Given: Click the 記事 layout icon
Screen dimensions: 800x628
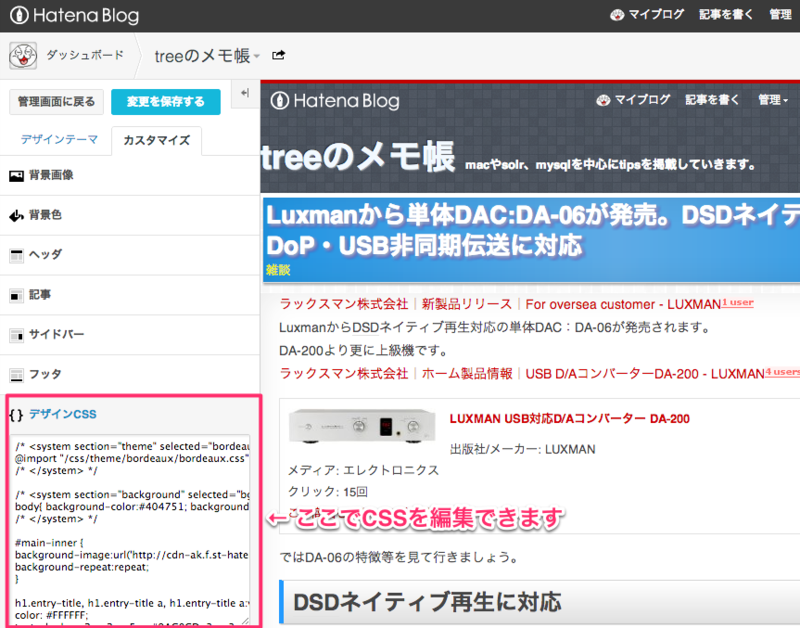Looking at the screenshot, I should click(x=16, y=295).
